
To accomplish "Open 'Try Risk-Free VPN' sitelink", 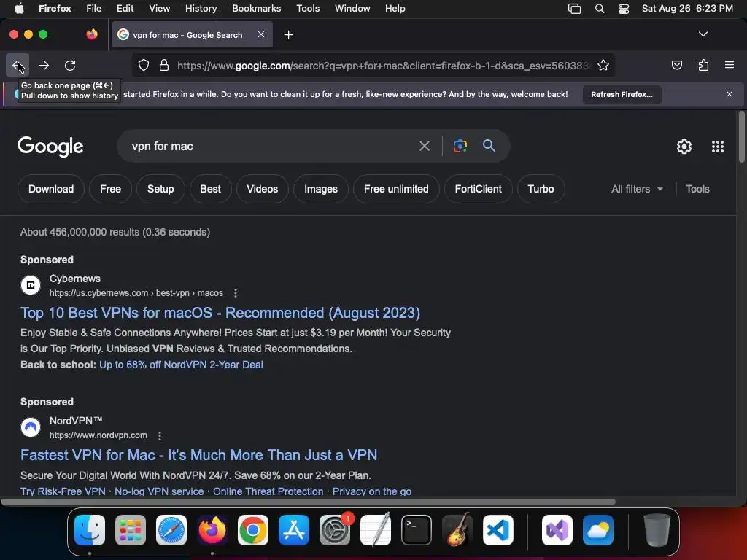I will click(x=63, y=491).
